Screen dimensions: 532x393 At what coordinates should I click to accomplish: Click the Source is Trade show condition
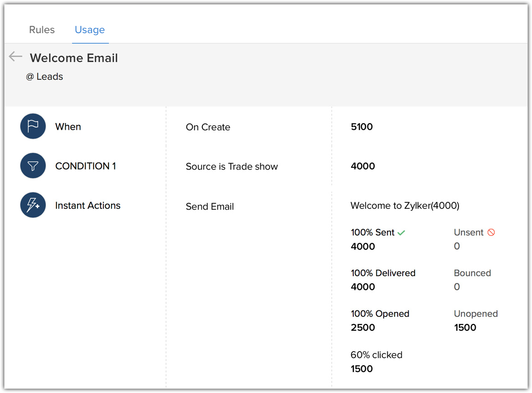pos(232,167)
